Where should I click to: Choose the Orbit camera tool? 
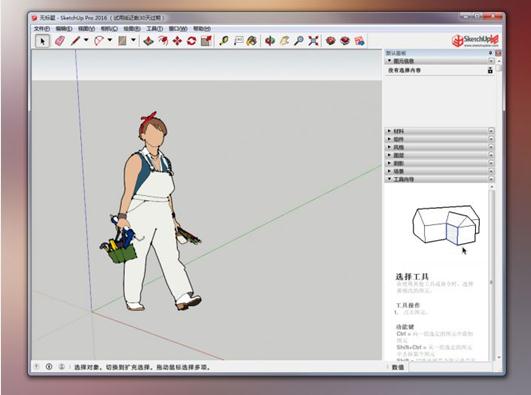click(270, 41)
